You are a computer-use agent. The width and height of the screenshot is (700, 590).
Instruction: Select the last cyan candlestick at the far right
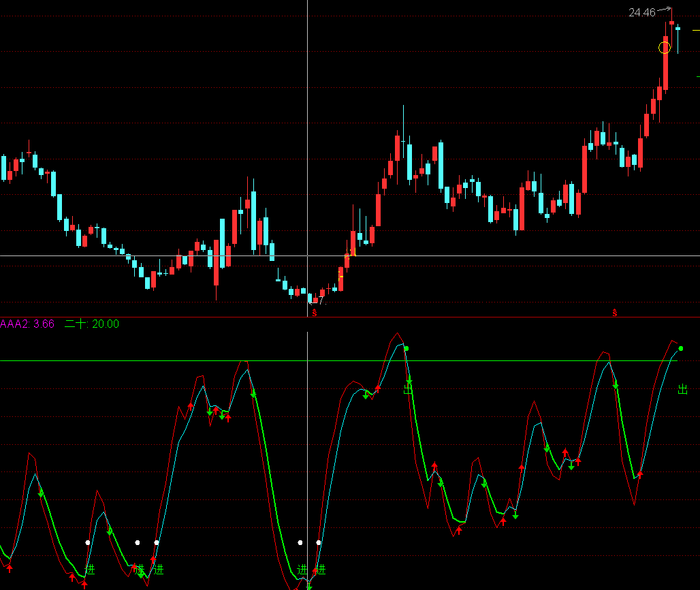click(678, 38)
